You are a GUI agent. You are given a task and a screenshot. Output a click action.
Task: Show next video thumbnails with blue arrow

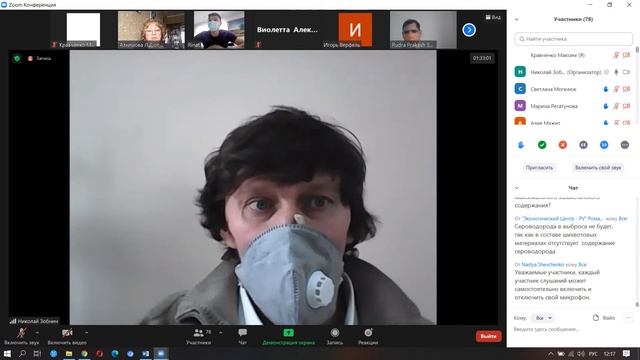(469, 30)
